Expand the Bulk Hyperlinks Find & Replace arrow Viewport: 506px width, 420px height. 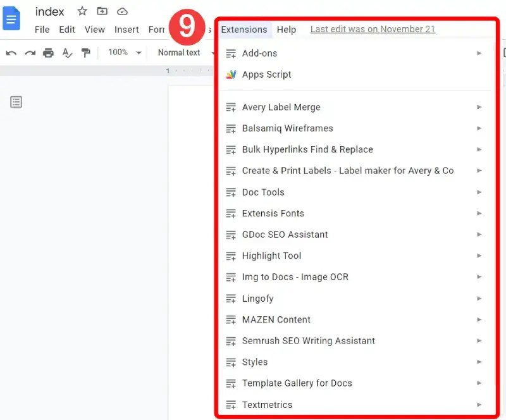click(479, 149)
